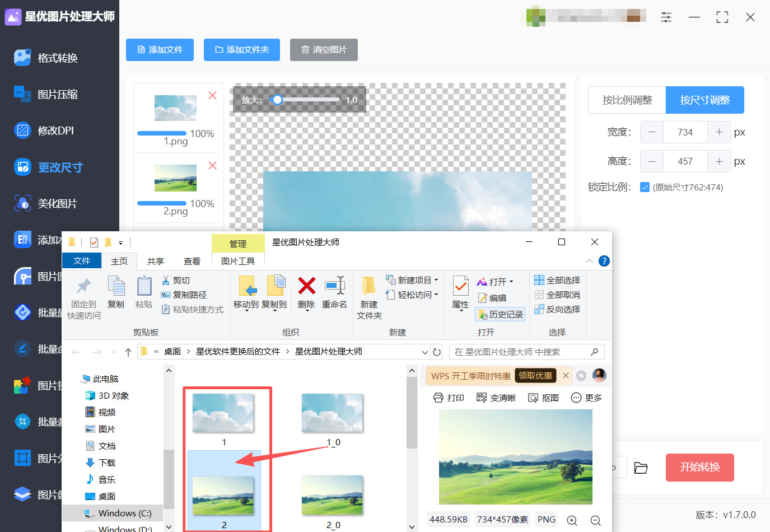Click the 开始转换 button
The width and height of the screenshot is (770, 532).
(x=700, y=468)
